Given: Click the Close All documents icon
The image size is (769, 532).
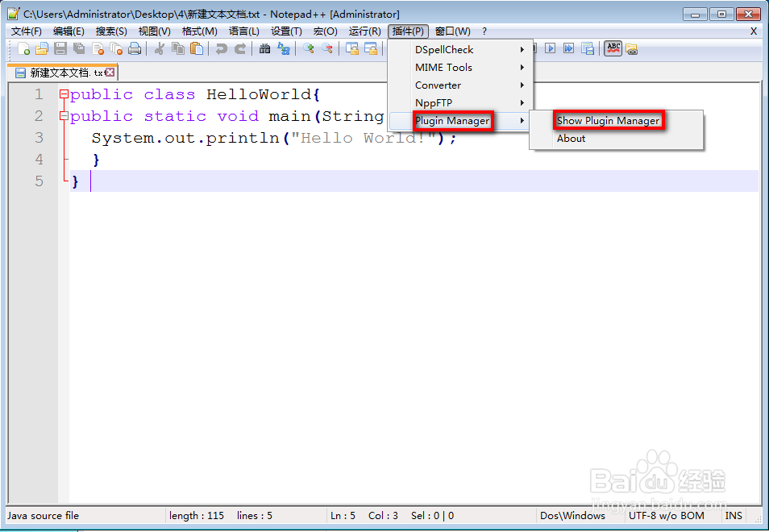Looking at the screenshot, I should pyautogui.click(x=116, y=48).
